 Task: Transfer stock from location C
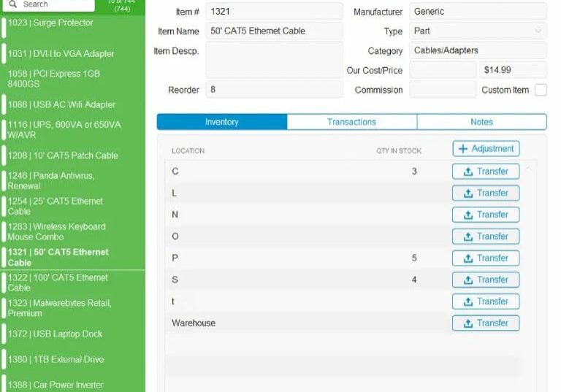pyautogui.click(x=486, y=172)
